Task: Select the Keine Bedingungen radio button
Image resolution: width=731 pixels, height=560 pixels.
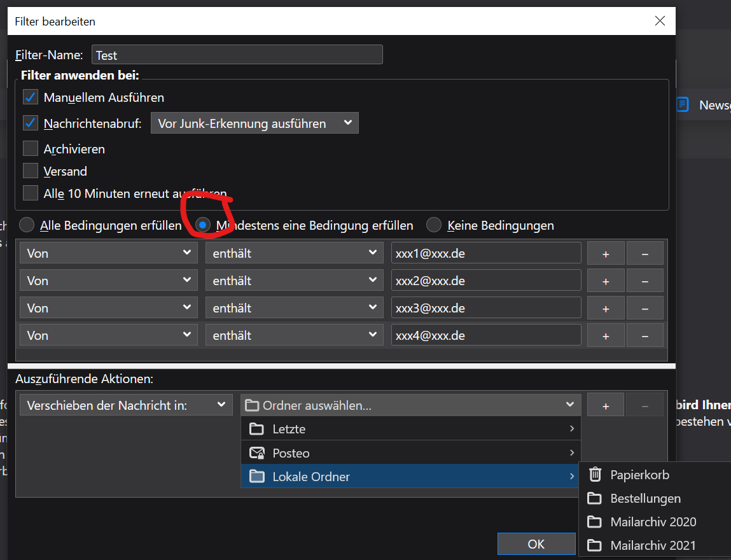Action: [434, 225]
